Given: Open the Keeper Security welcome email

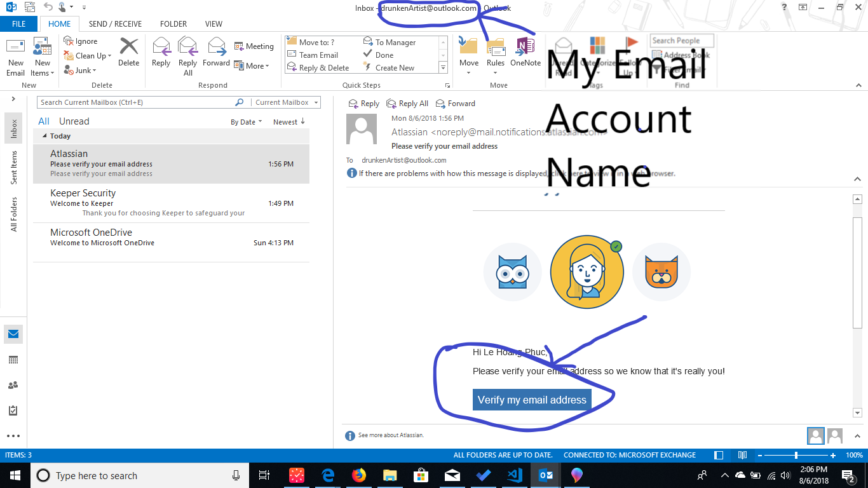Looking at the screenshot, I should (172, 203).
